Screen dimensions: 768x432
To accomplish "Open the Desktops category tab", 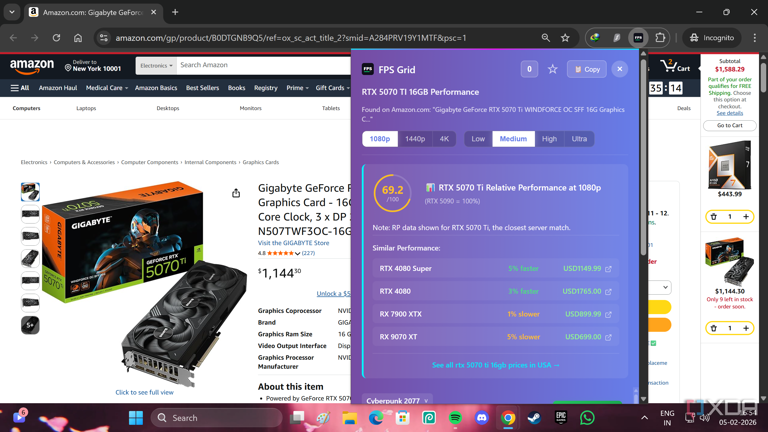I will pos(168,108).
